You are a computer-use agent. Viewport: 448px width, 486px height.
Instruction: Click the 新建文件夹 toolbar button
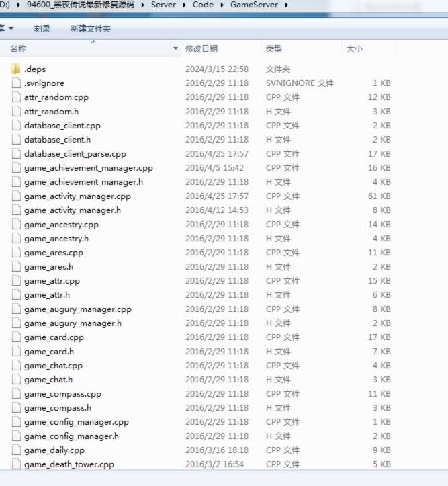point(91,28)
